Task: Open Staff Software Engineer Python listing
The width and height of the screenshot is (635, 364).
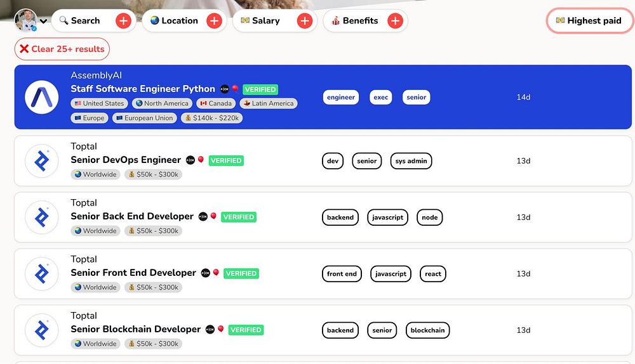Action: pos(142,89)
